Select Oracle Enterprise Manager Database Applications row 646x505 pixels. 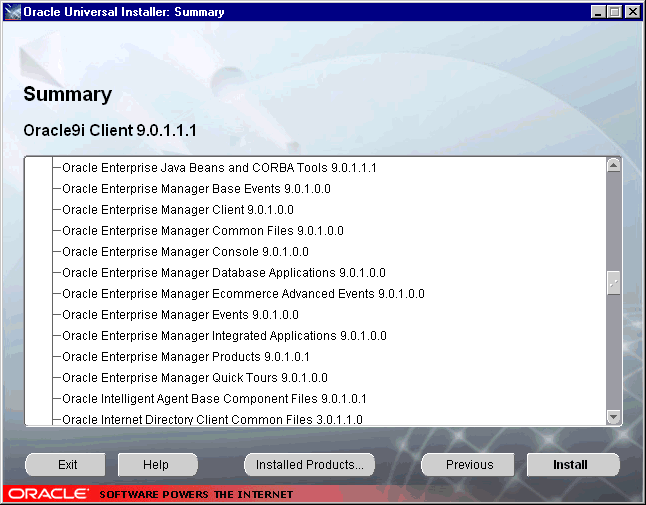(x=224, y=273)
